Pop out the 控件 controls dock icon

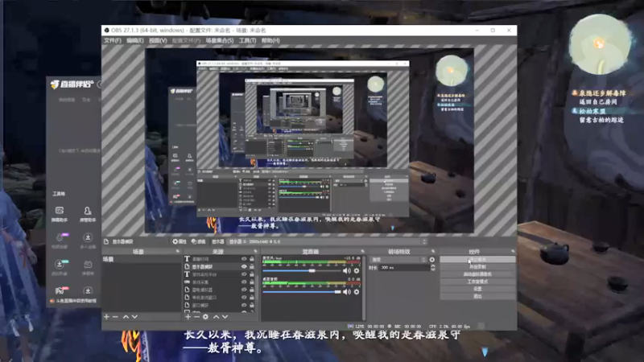(x=513, y=251)
